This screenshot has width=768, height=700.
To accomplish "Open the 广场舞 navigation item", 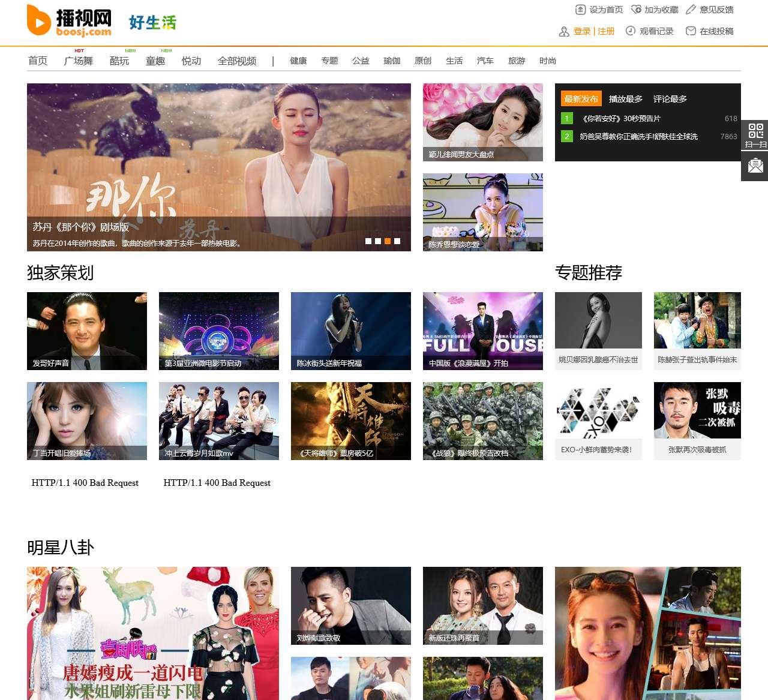I will pyautogui.click(x=79, y=61).
